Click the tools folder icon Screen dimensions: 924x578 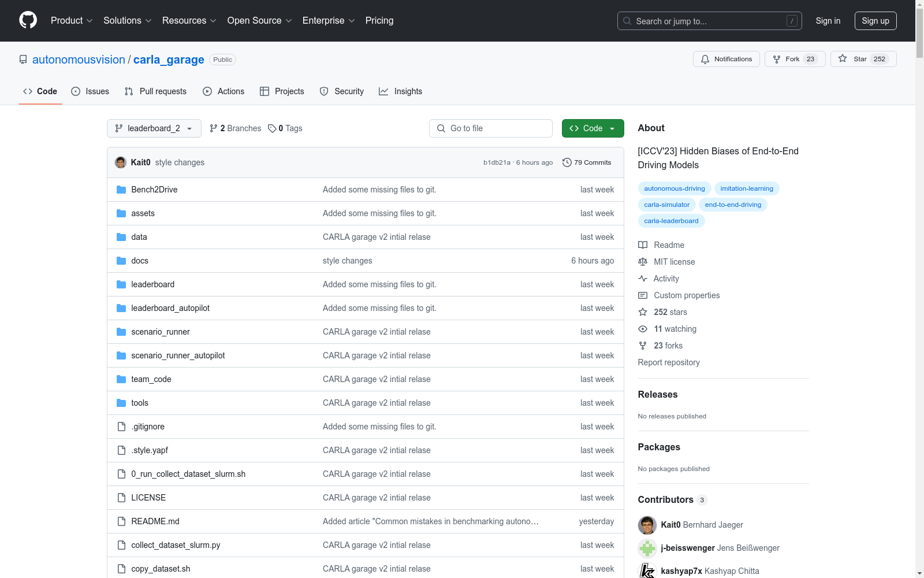coord(121,403)
